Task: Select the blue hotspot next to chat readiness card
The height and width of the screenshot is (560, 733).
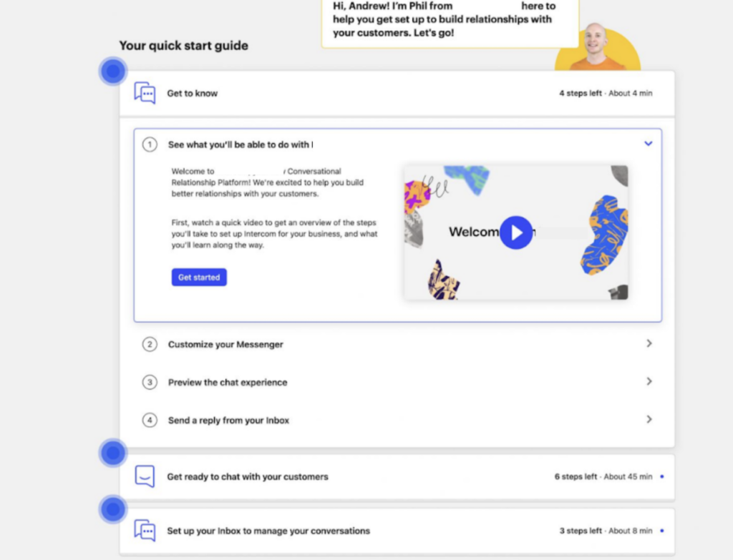Action: 113,453
